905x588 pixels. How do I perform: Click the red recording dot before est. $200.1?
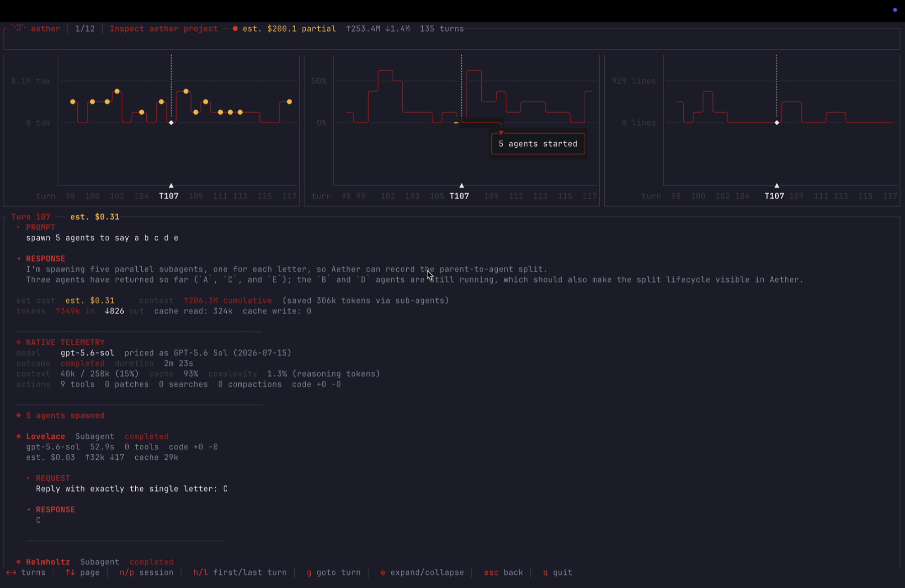(235, 29)
